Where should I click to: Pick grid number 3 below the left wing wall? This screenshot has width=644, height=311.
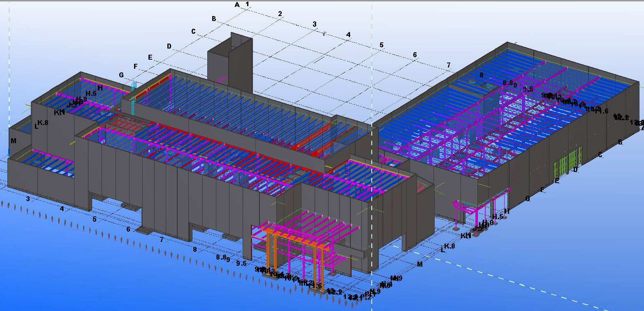point(28,199)
